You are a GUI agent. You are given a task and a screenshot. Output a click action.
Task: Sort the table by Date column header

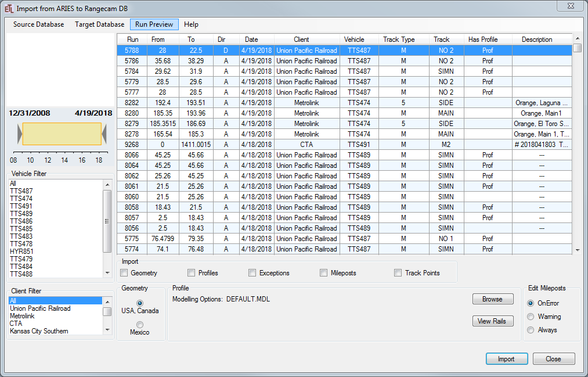coord(251,40)
